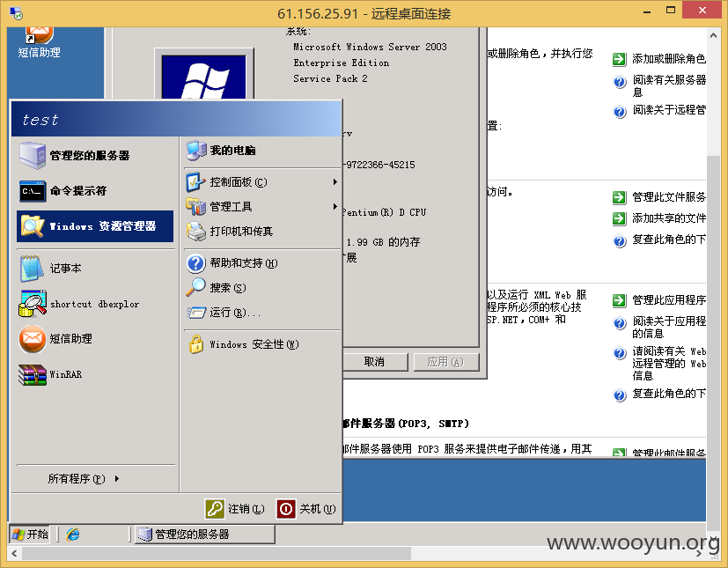Launch WinRAR from Start menu
The width and height of the screenshot is (728, 568).
95,374
